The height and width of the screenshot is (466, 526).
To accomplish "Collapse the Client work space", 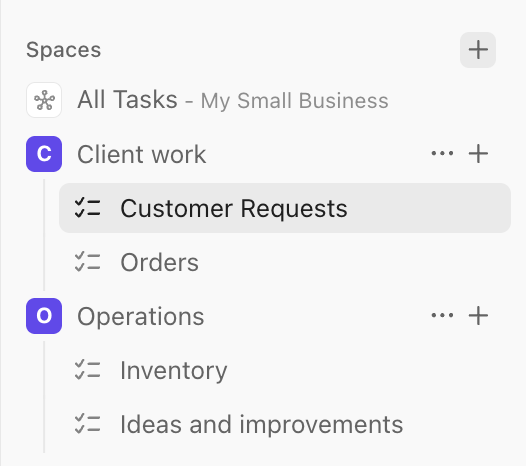I will 142,154.
